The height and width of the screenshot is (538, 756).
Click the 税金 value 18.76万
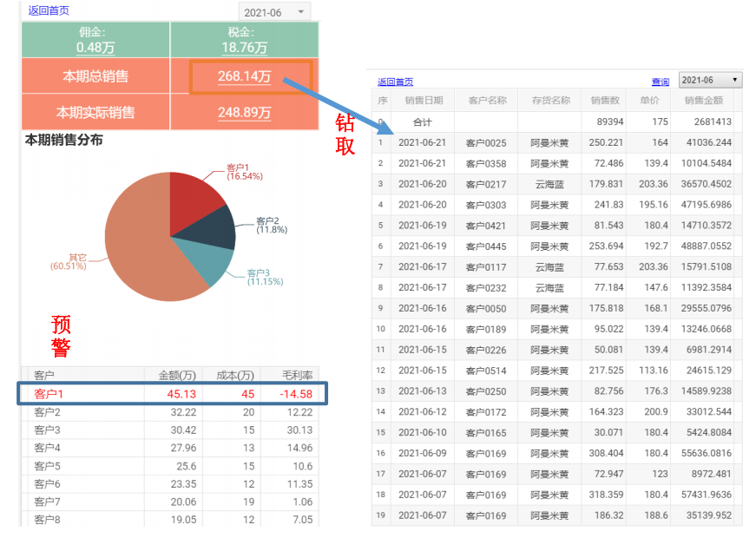[x=244, y=47]
